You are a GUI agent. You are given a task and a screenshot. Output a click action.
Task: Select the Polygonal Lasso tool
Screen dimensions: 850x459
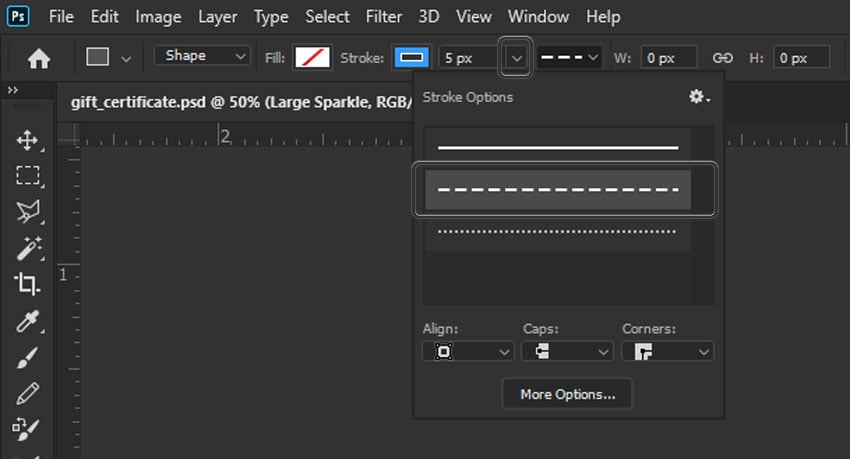tap(28, 212)
